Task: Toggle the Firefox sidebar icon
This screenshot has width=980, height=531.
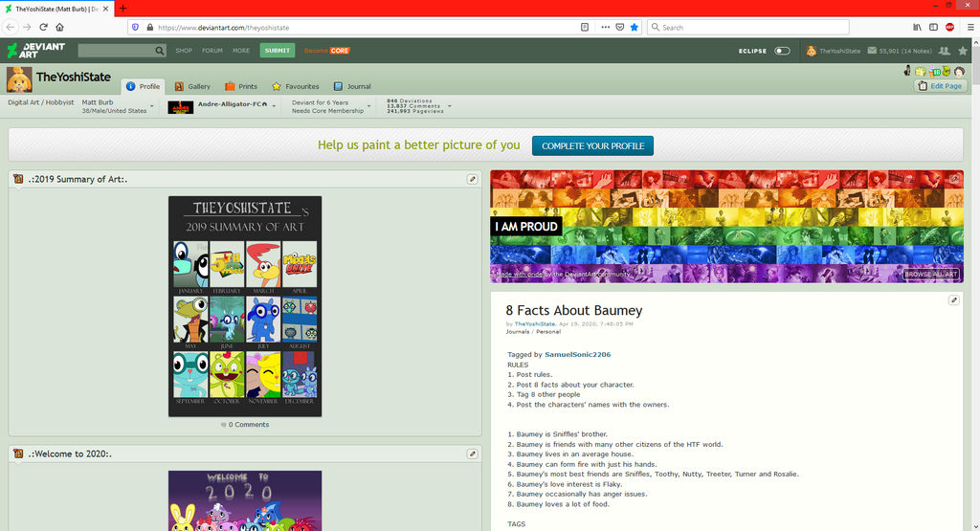Action: coord(933,27)
